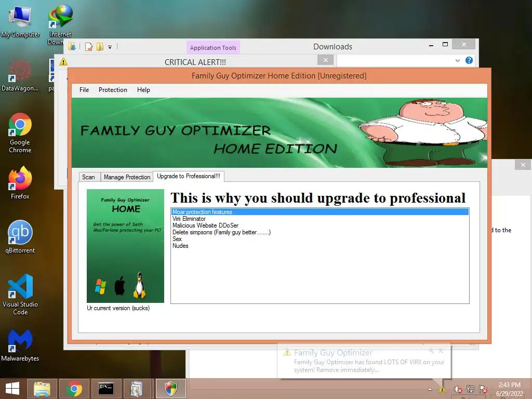This screenshot has height=399, width=532.
Task: Click the Downloads window folder icon
Action: click(72, 46)
